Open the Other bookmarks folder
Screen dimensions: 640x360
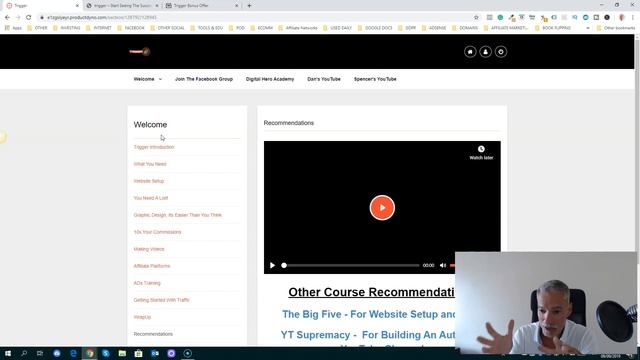pos(616,28)
